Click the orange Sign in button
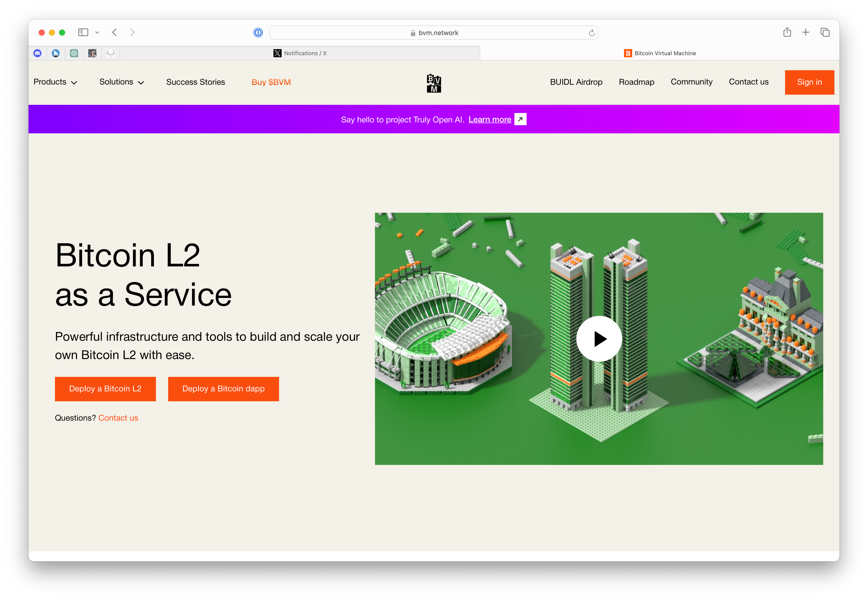The image size is (868, 599). [809, 82]
